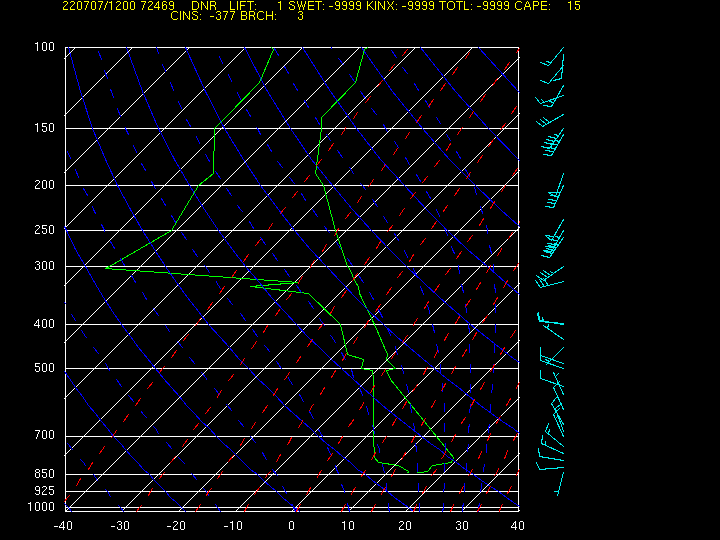Click station number 72469

(x=158, y=6)
